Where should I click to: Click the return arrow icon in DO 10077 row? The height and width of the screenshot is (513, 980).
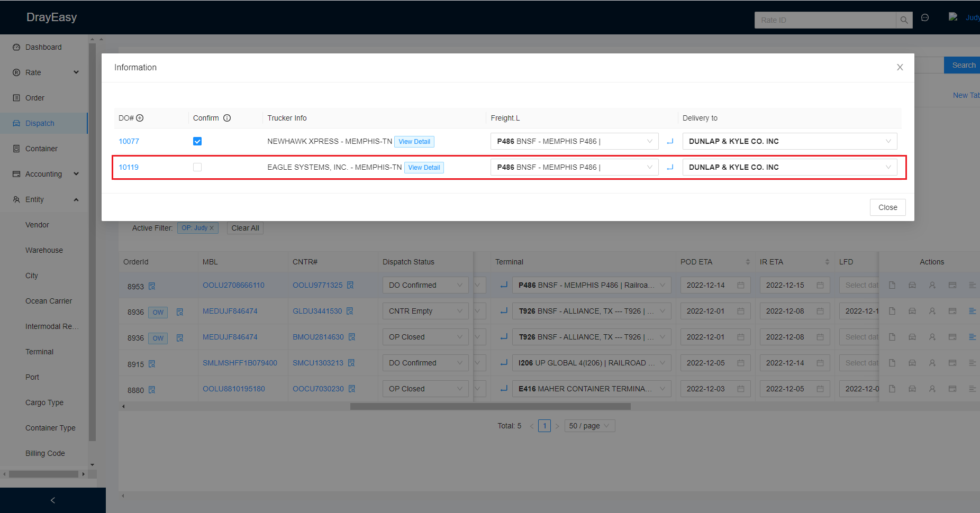pyautogui.click(x=670, y=141)
